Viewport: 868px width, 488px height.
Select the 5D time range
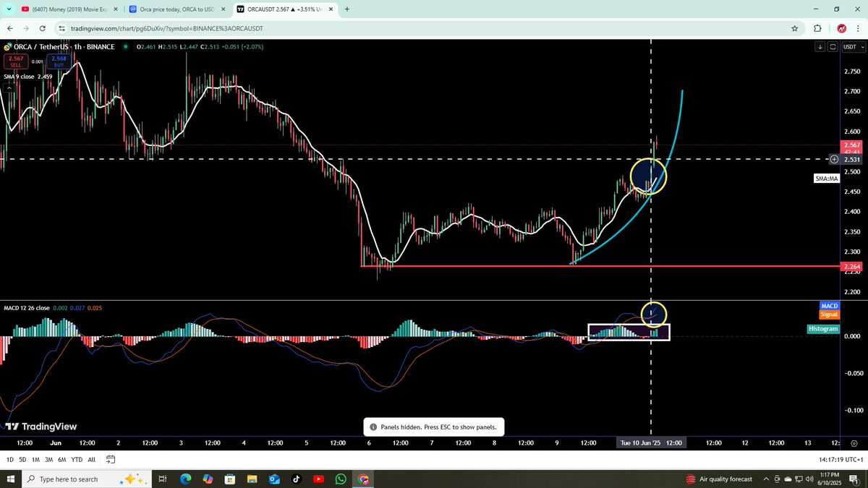[x=22, y=460]
